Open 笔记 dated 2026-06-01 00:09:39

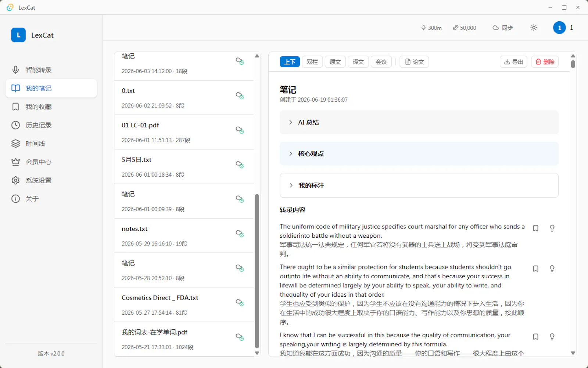[x=184, y=201]
